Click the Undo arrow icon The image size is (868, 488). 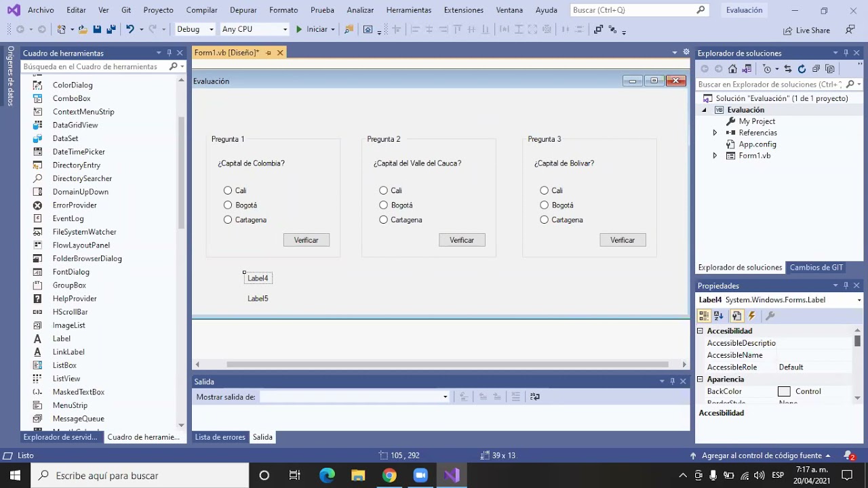pos(130,29)
